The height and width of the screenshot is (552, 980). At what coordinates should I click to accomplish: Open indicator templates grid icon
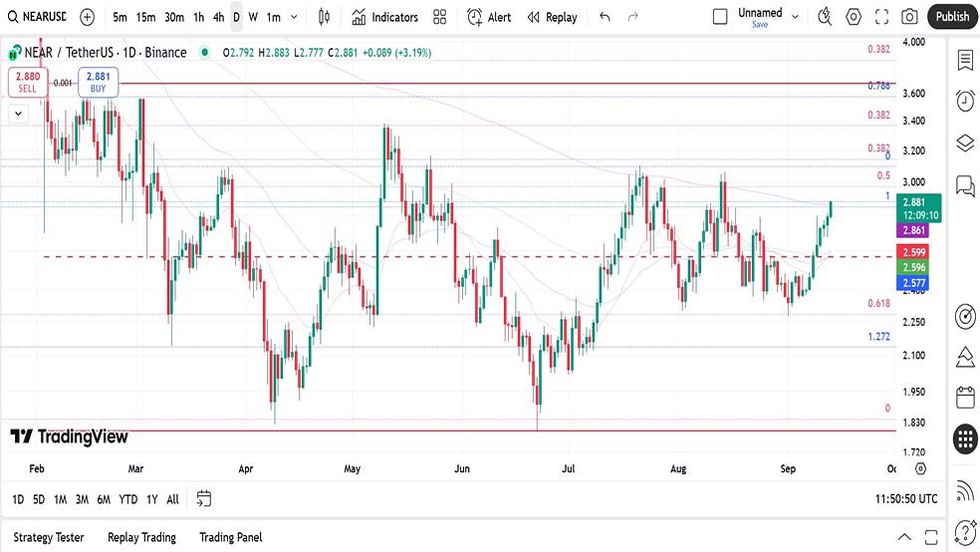click(440, 17)
